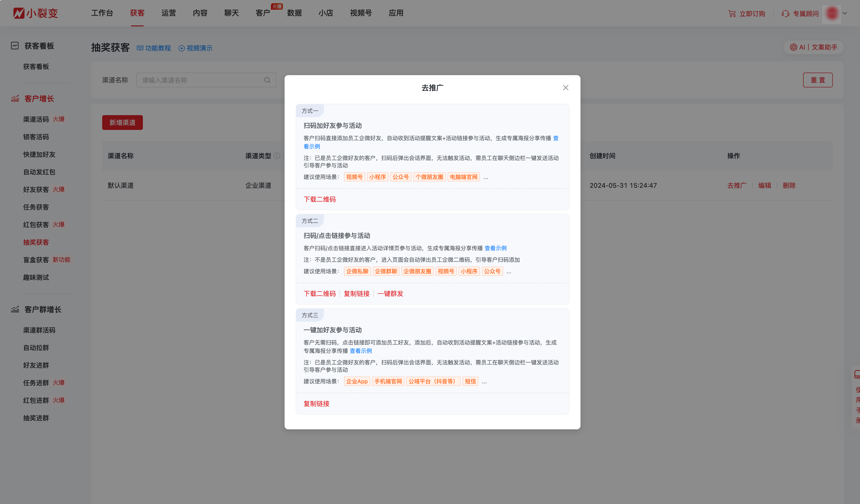
Task: Click the 重置 reset button
Action: (818, 80)
